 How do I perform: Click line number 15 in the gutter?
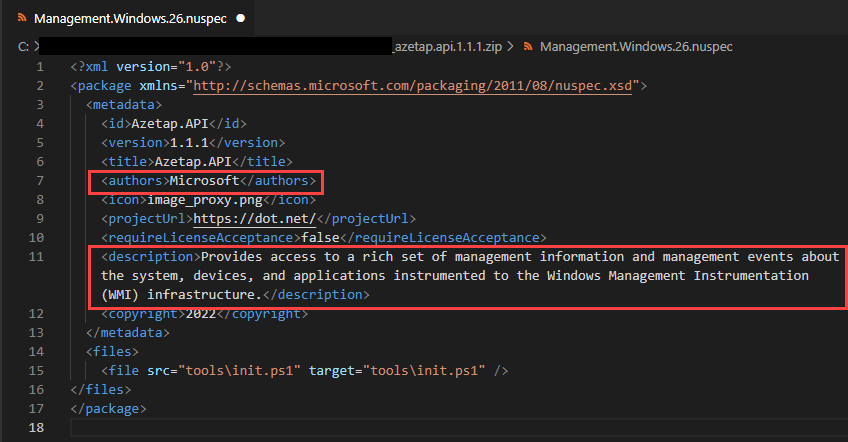pos(36,371)
